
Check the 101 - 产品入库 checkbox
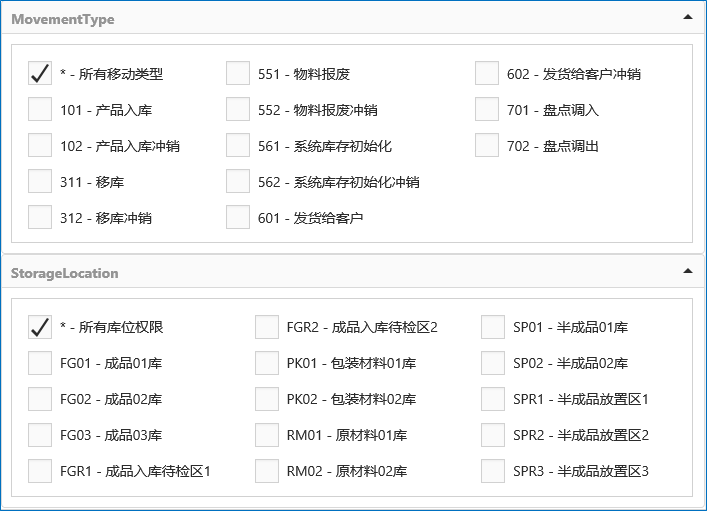tap(40, 110)
